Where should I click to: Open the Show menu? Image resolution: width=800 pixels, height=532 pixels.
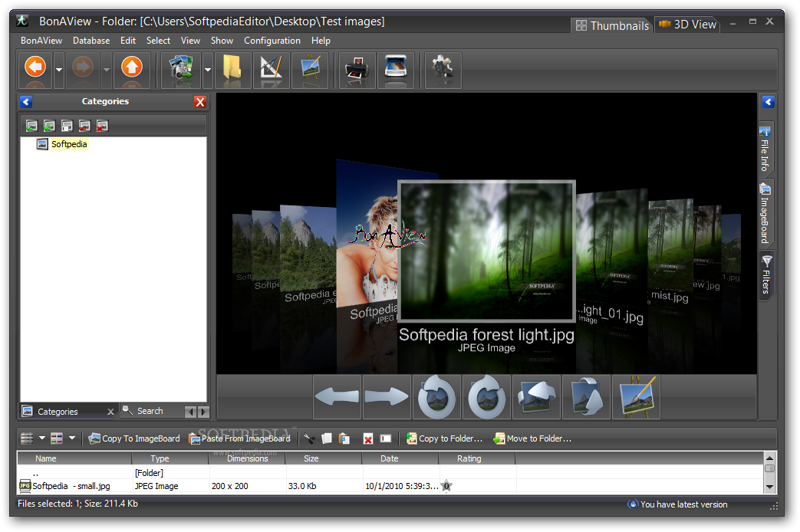tap(222, 41)
